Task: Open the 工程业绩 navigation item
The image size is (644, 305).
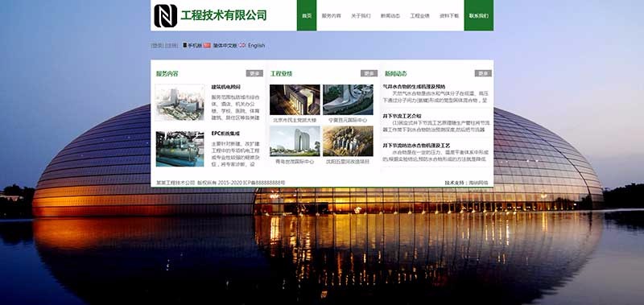Action: (x=419, y=15)
